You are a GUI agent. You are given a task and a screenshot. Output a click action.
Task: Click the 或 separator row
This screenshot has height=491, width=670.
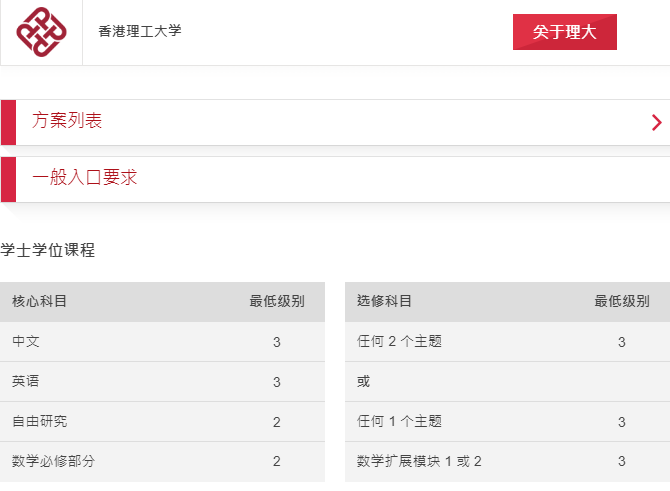[507, 382]
